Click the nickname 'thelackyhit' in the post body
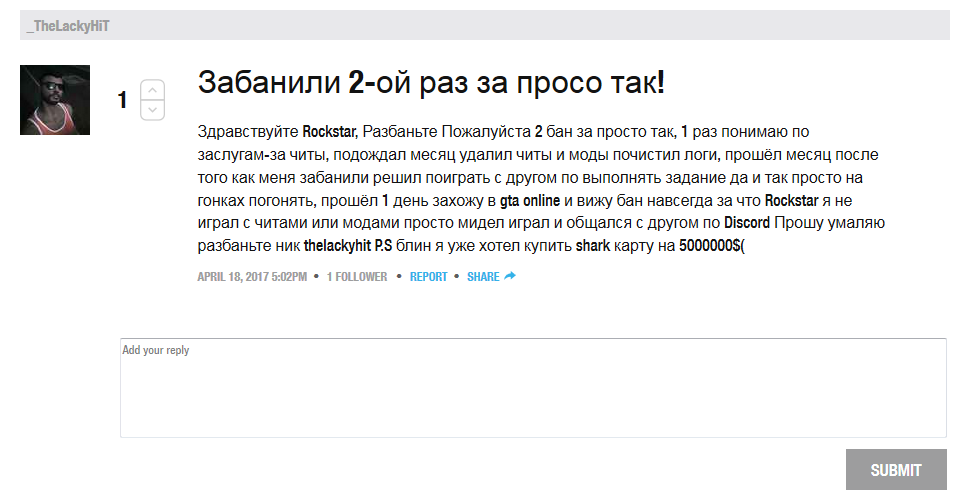 coord(337,245)
